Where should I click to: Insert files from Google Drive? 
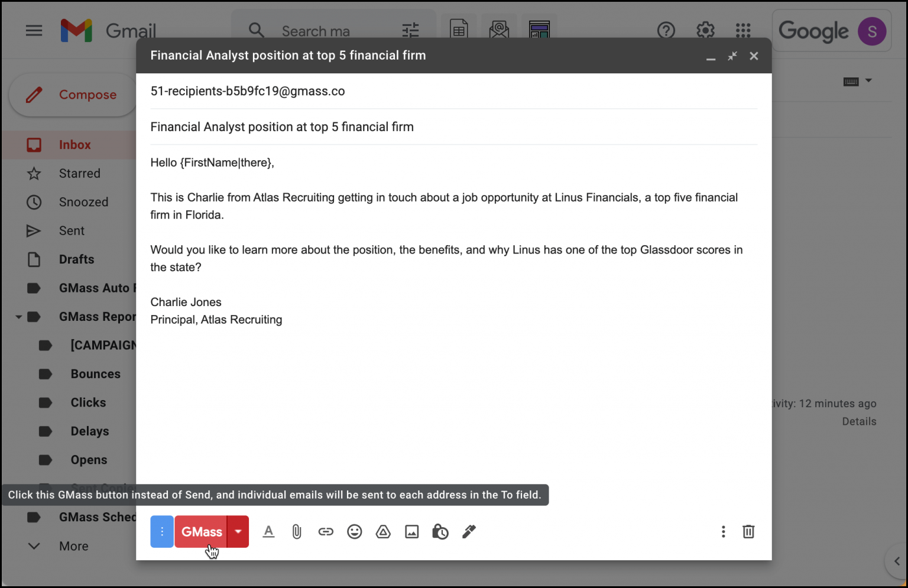coord(383,531)
